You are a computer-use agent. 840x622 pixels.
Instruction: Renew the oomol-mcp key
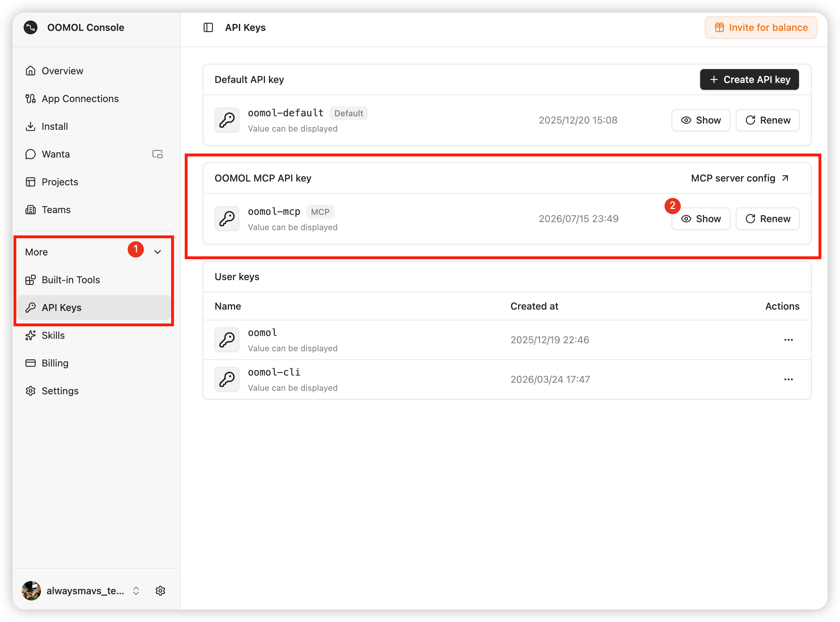click(768, 219)
